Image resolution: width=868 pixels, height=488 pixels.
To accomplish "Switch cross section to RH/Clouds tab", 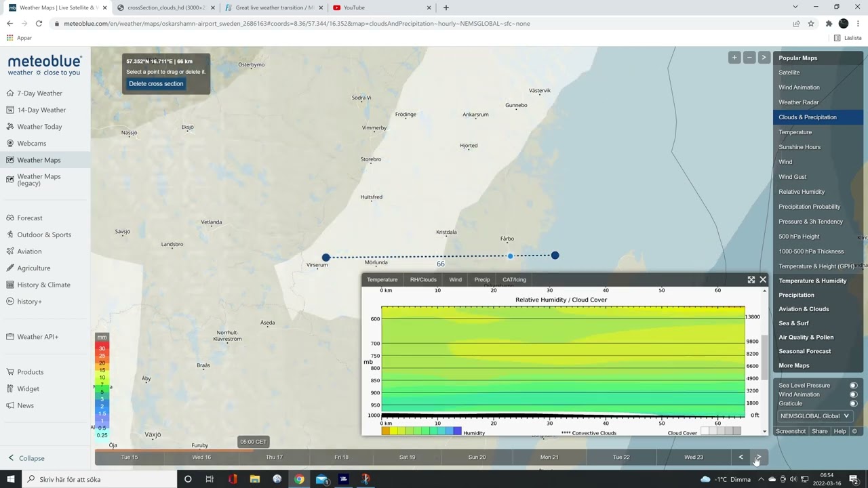I will click(x=423, y=279).
